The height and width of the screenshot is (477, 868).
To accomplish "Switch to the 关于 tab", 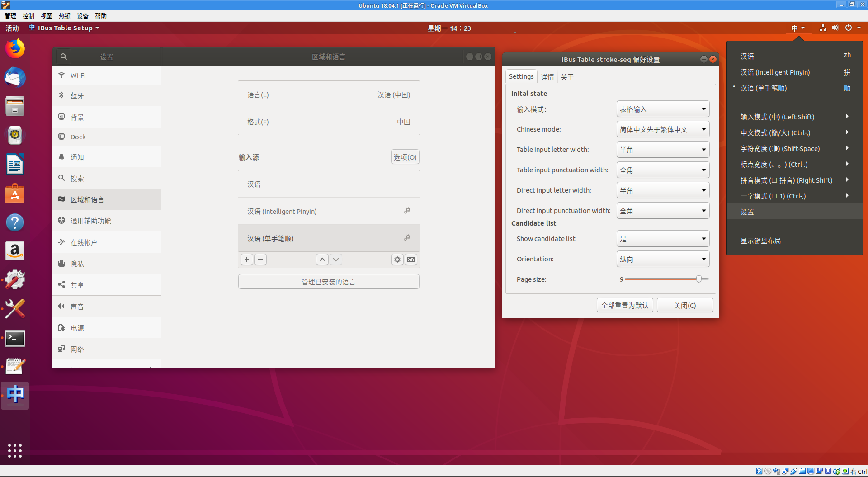I will click(x=567, y=77).
